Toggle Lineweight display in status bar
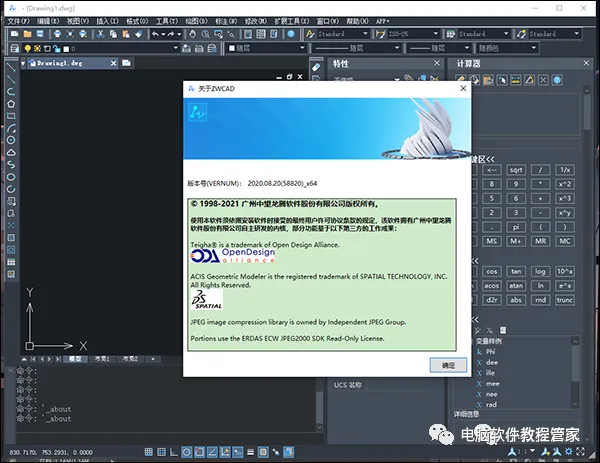This screenshot has width=600, height=463. coord(250,452)
